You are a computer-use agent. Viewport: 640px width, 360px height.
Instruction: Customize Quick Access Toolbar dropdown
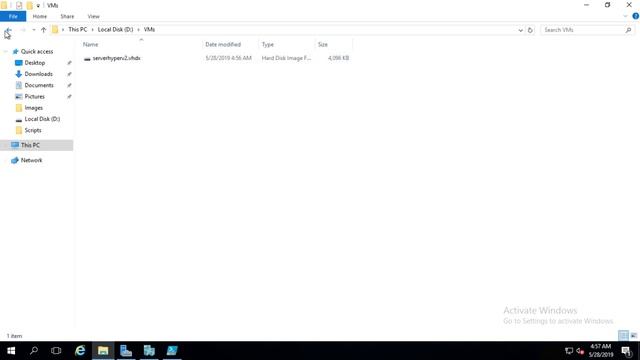pyautogui.click(x=38, y=6)
